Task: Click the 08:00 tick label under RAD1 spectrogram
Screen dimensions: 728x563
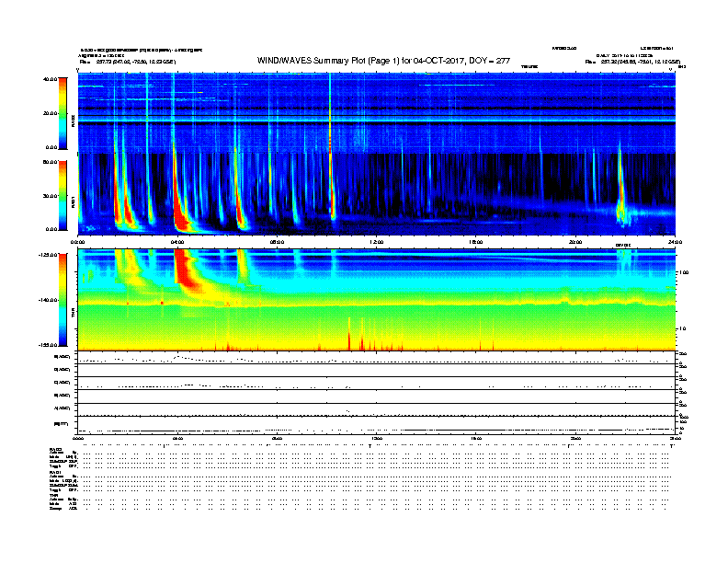Action: tap(278, 242)
